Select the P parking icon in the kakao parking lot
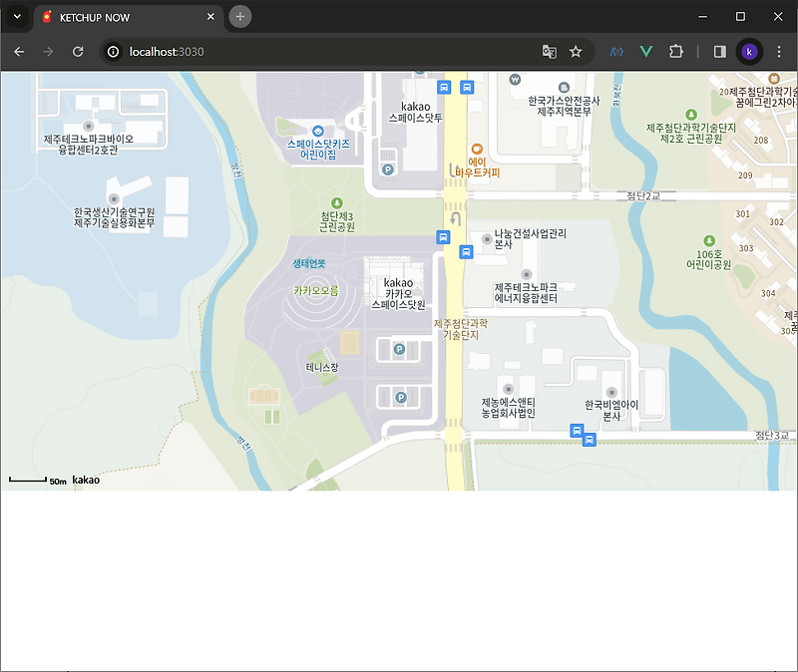 pyautogui.click(x=398, y=349)
